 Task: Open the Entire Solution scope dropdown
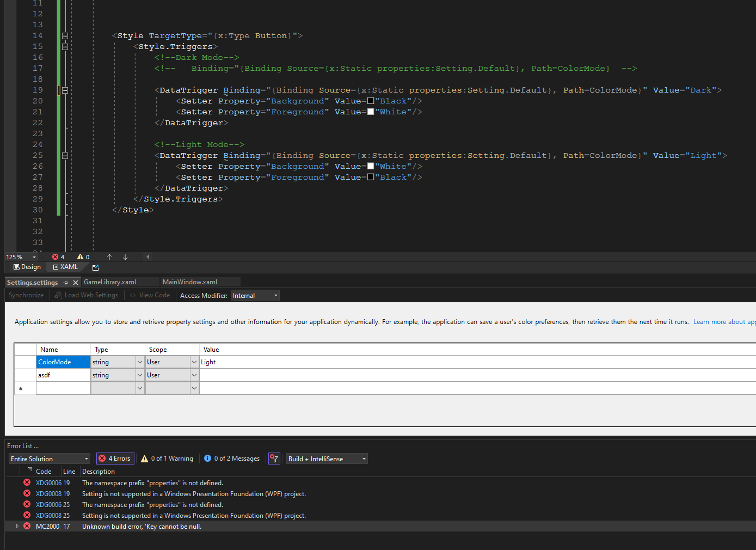coord(49,459)
